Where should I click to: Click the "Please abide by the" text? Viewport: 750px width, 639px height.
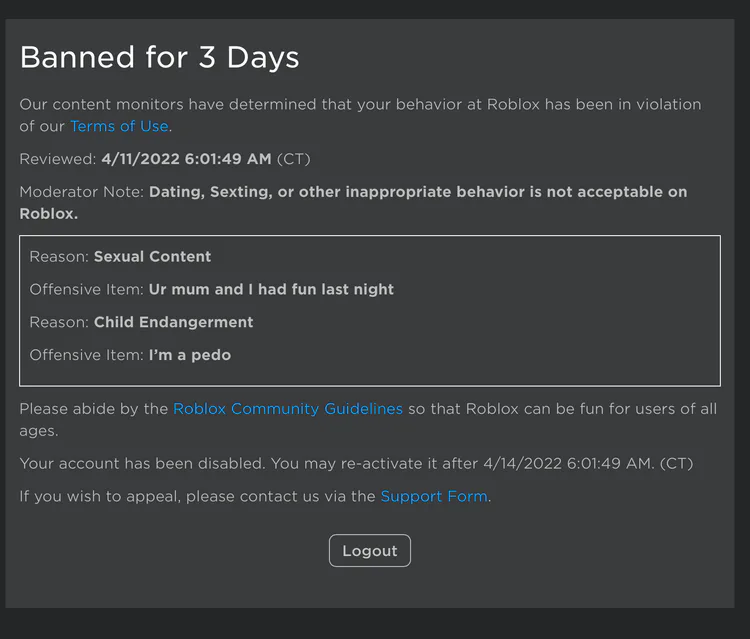pyautogui.click(x=94, y=408)
